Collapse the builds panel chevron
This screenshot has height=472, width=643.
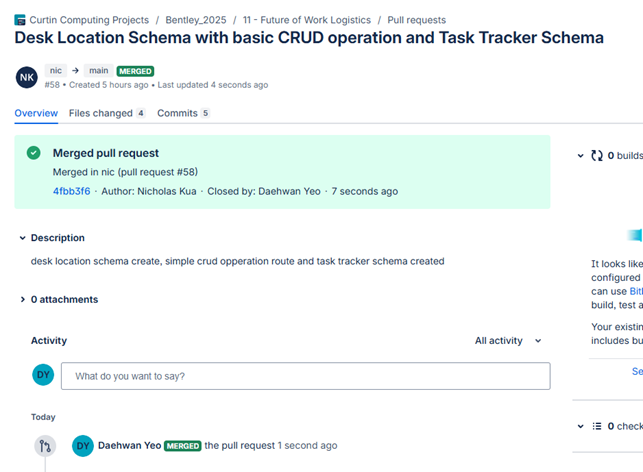pyautogui.click(x=581, y=156)
